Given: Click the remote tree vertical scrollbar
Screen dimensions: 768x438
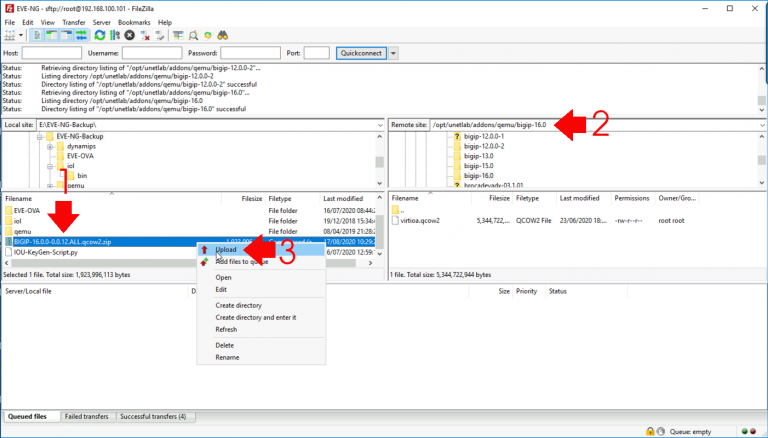Looking at the screenshot, I should 762,160.
